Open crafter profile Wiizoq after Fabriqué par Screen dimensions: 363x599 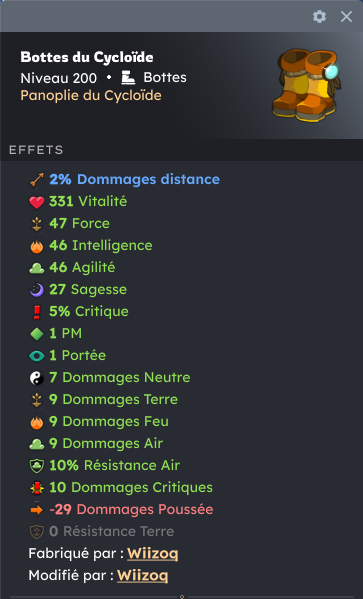pyautogui.click(x=152, y=554)
